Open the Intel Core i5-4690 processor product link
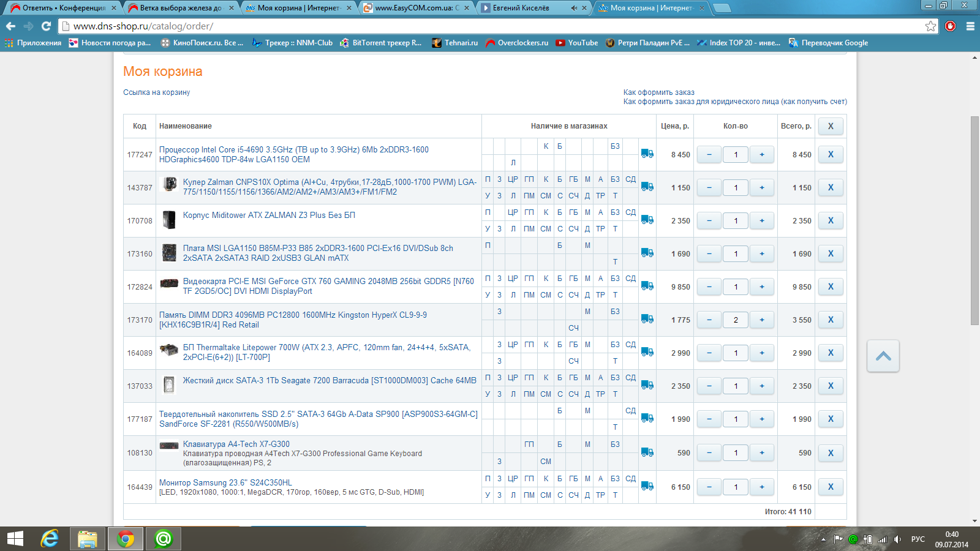Viewport: 980px width, 551px height. tap(294, 154)
